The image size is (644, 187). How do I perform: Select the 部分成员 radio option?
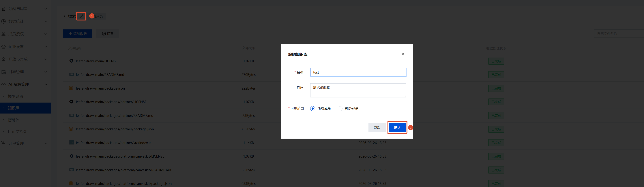[x=340, y=109]
